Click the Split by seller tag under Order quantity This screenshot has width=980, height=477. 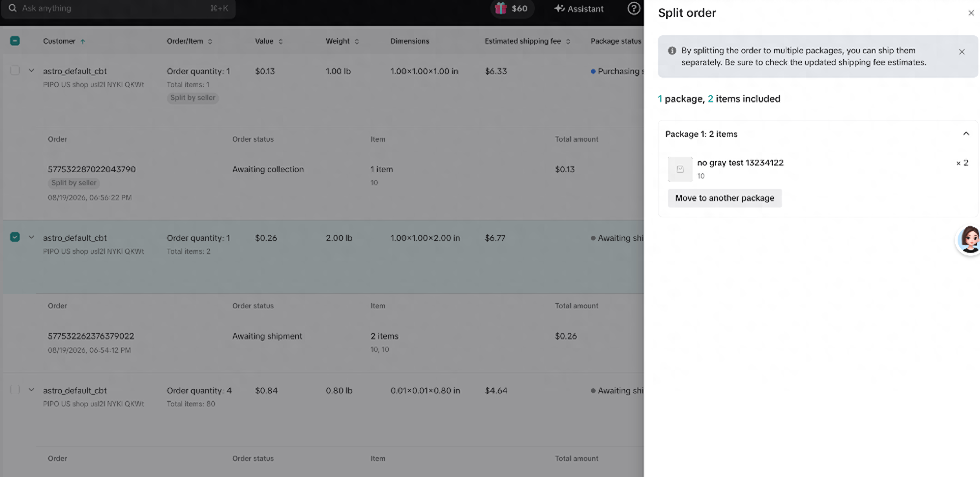click(x=193, y=98)
